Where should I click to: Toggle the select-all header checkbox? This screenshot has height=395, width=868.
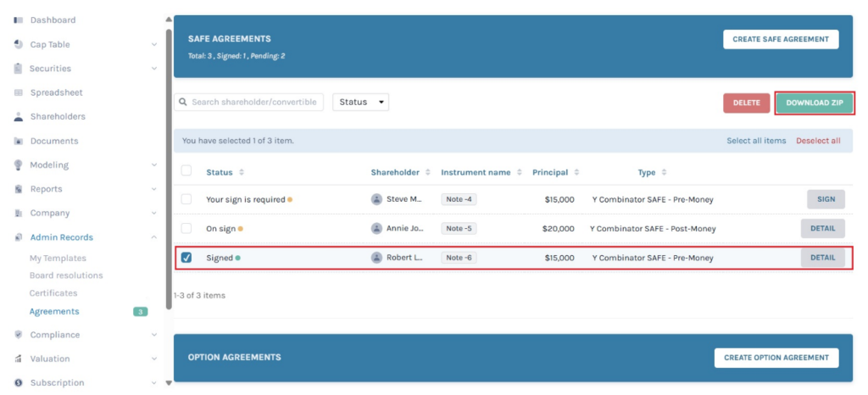click(x=186, y=171)
